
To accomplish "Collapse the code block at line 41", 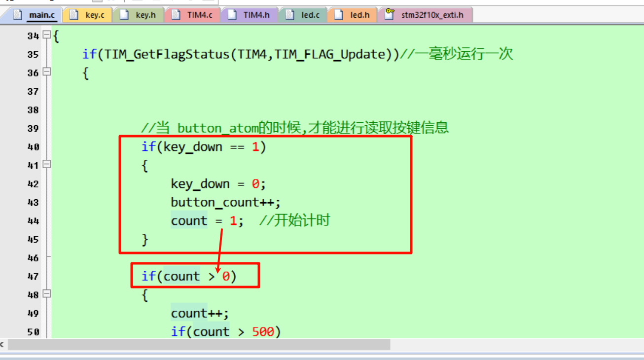I will [x=47, y=165].
